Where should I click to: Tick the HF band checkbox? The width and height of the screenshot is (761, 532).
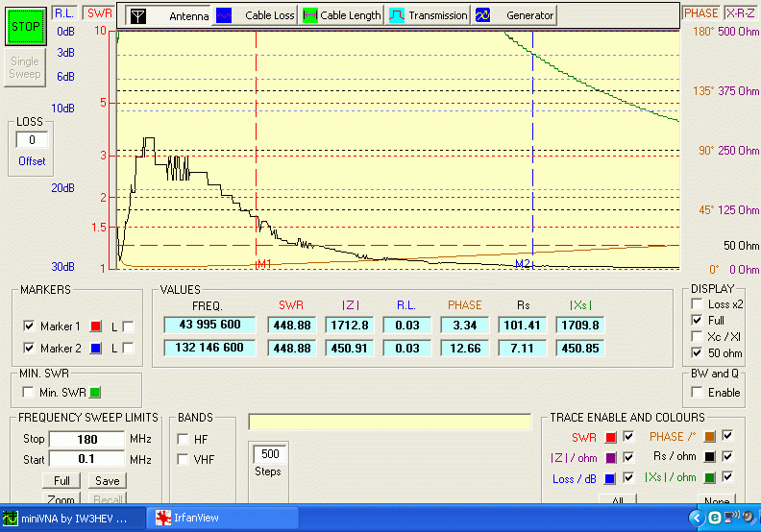pos(183,439)
